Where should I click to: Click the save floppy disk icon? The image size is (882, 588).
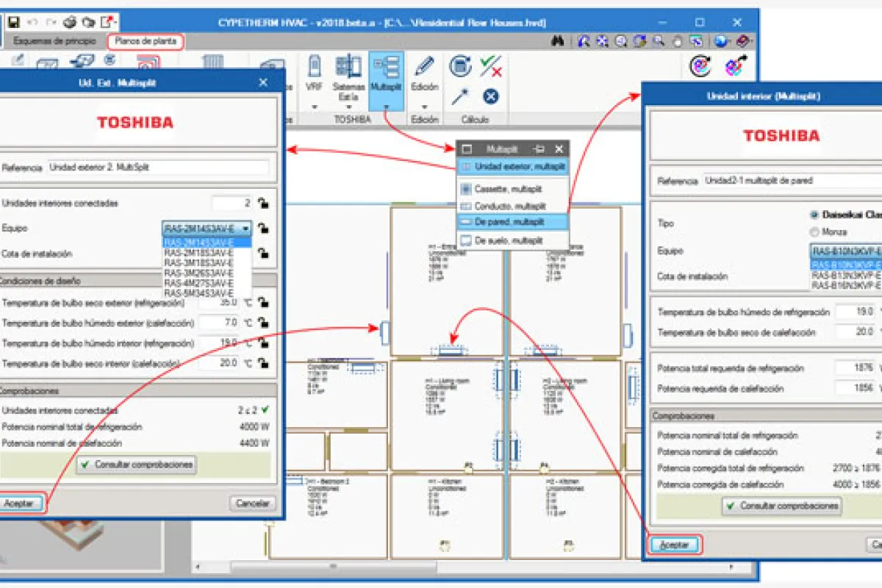point(13,22)
